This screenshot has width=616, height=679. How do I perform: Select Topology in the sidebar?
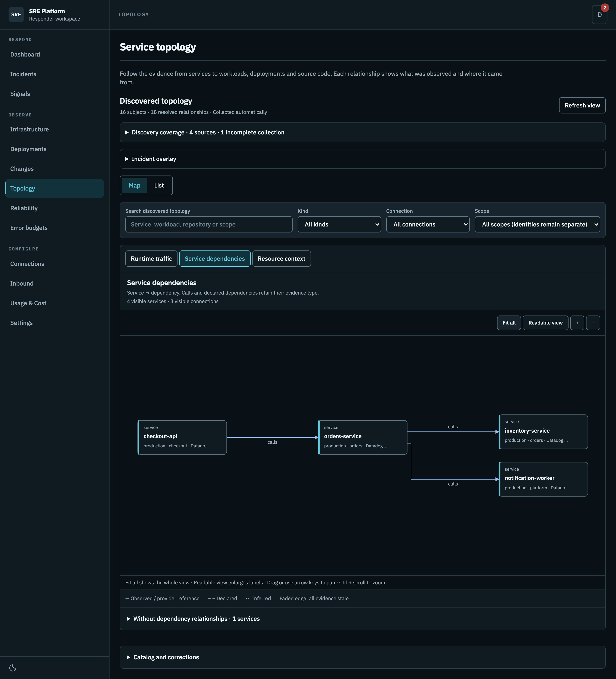(55, 189)
